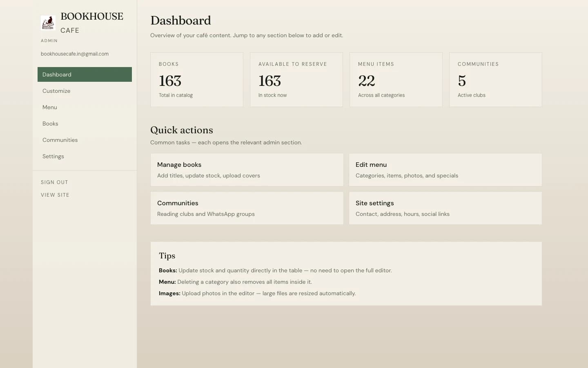Click the 'In stock now' text
The height and width of the screenshot is (368, 588).
pos(272,95)
